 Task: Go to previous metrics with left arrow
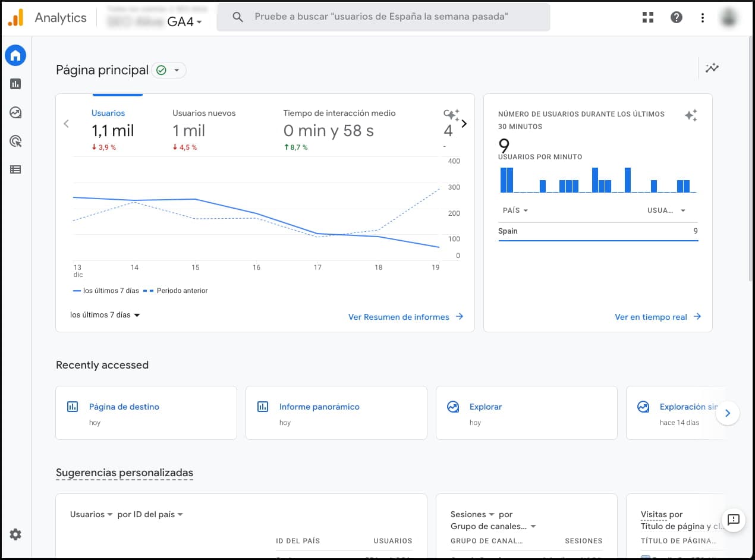coord(66,124)
